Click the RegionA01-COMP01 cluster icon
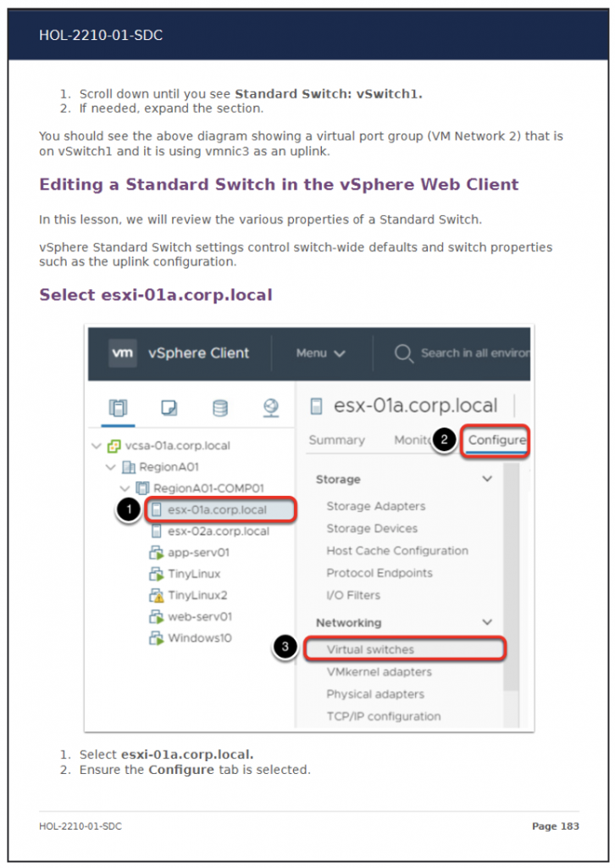The width and height of the screenshot is (615, 868). click(x=142, y=488)
